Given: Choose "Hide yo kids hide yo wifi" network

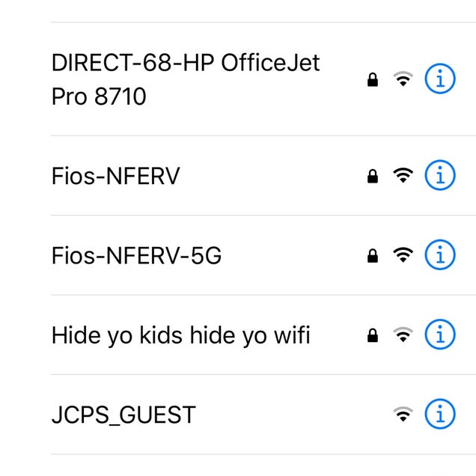Looking at the screenshot, I should [180, 335].
